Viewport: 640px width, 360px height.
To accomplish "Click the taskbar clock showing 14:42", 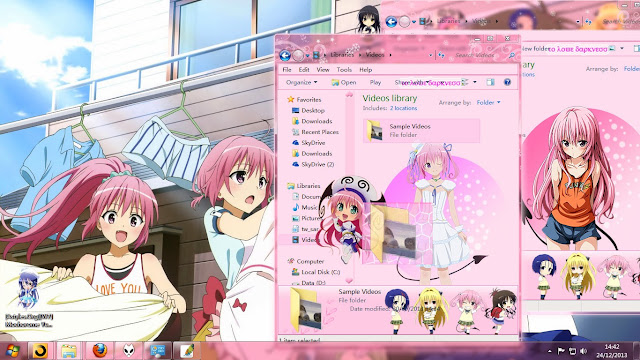I will tap(611, 347).
